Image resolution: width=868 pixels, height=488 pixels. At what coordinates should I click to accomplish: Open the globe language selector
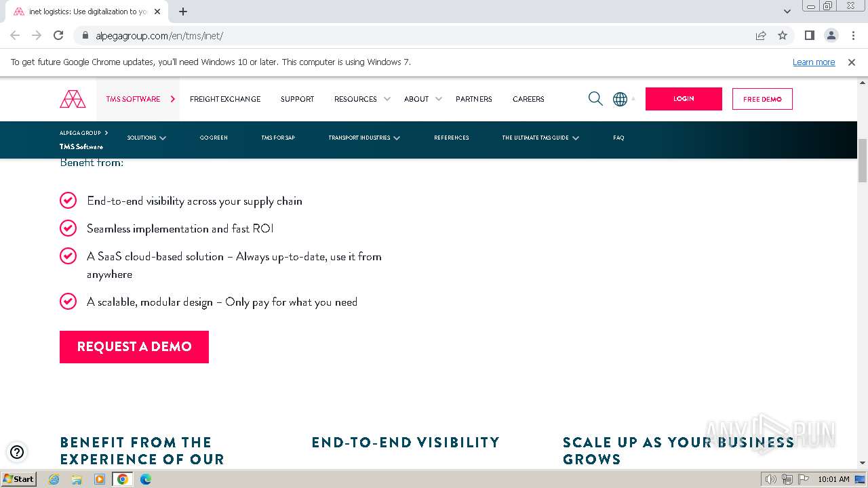620,99
